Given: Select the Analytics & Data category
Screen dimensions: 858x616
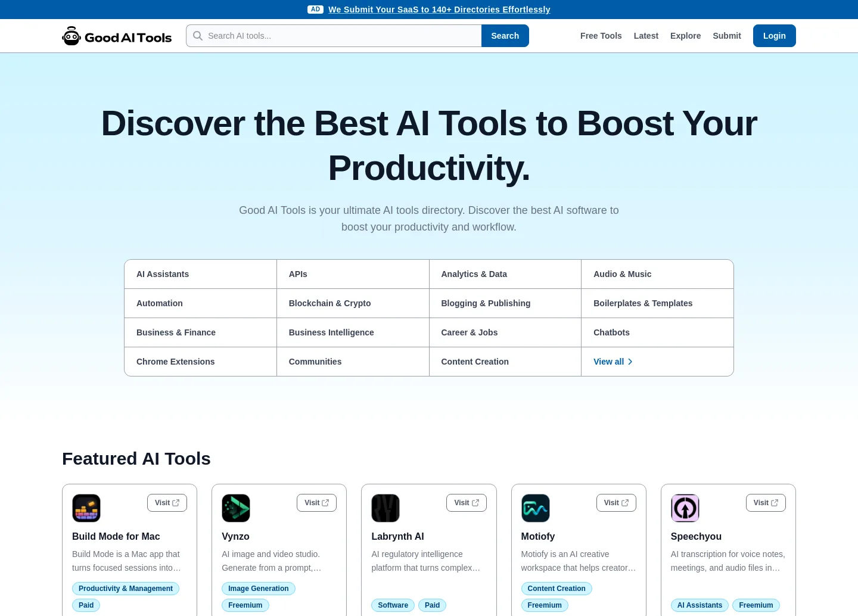Looking at the screenshot, I should [505, 274].
